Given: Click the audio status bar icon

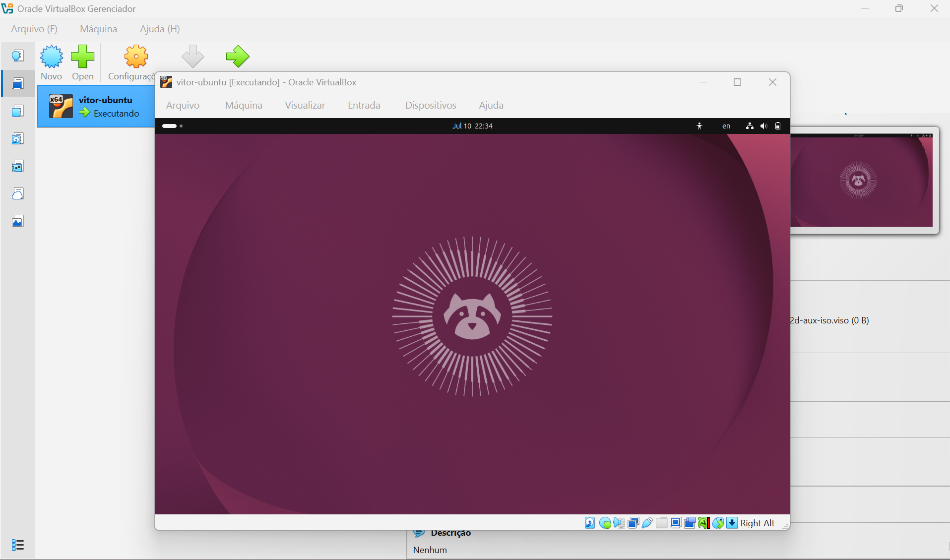Looking at the screenshot, I should [x=619, y=523].
